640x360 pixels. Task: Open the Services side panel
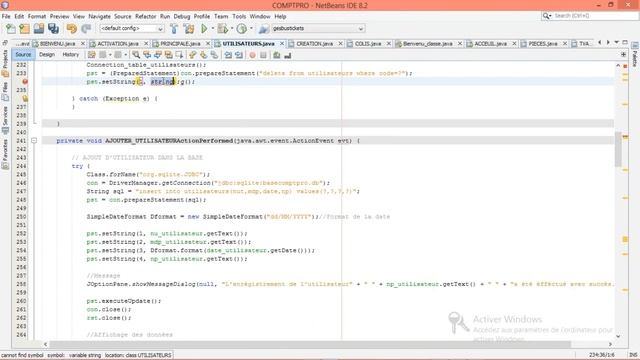point(5,120)
